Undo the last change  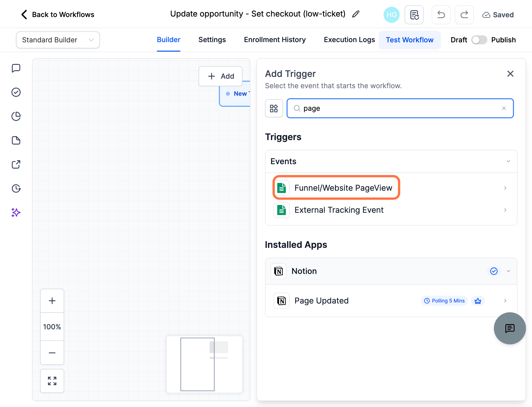(441, 15)
